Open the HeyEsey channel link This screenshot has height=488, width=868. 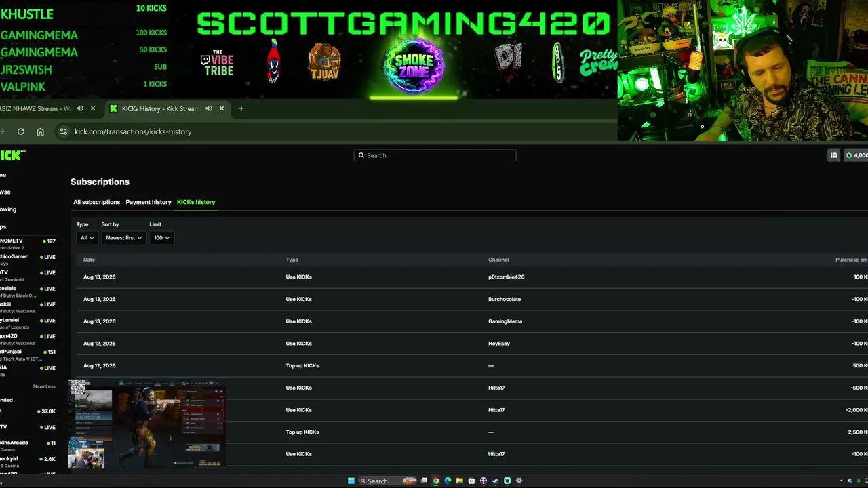(x=499, y=344)
